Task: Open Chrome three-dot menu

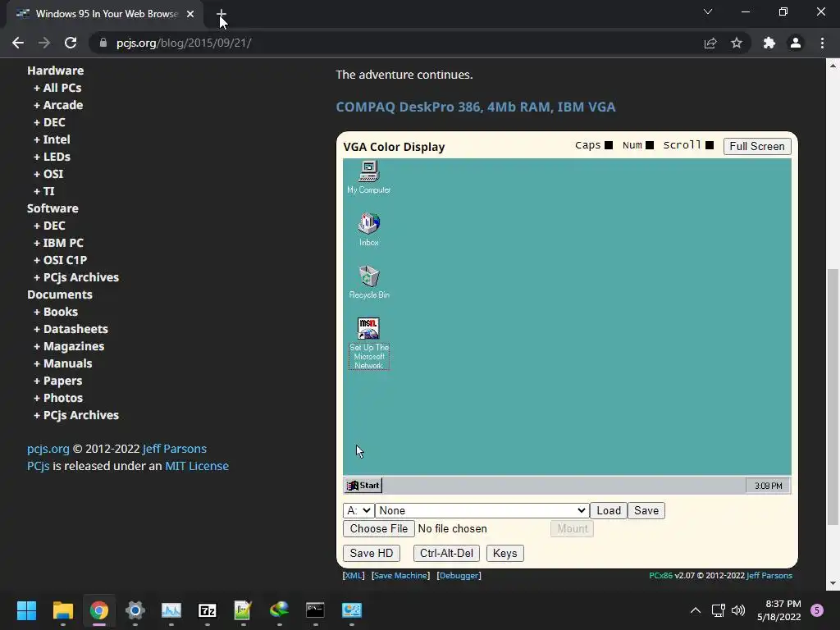Action: pos(822,43)
